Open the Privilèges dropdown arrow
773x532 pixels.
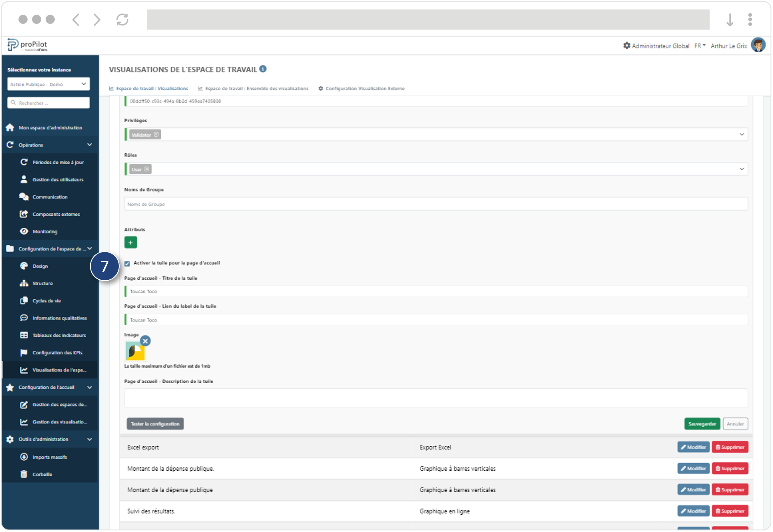coord(741,134)
